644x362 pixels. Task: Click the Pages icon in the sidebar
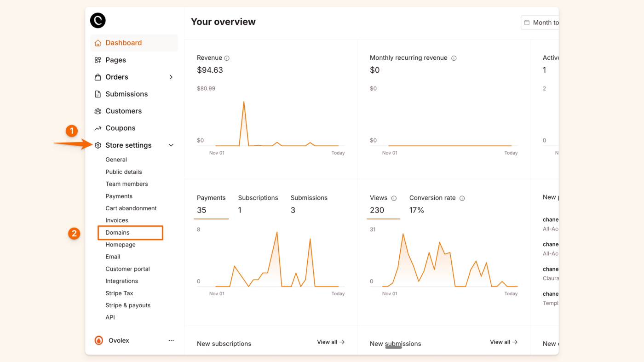[97, 60]
